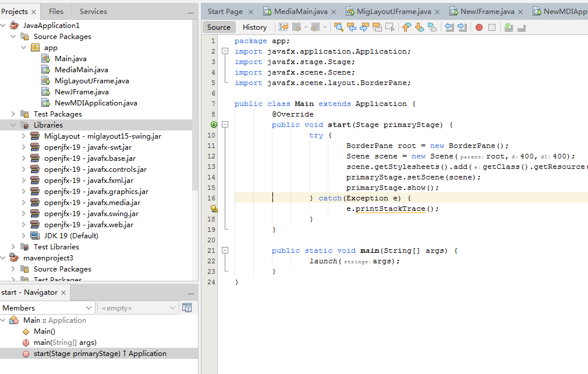Open the Services panel tab
This screenshot has width=588, height=374.
click(93, 10)
